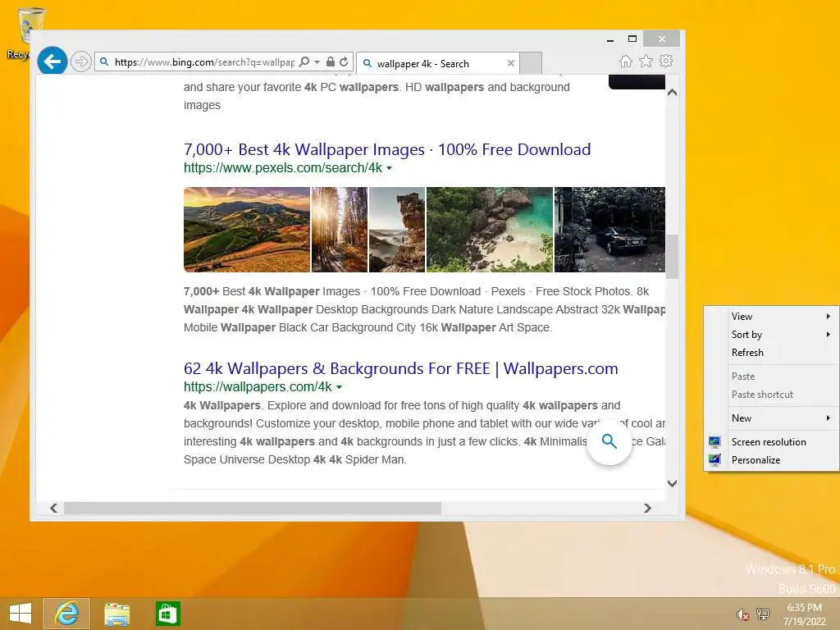Viewport: 840px width, 630px height.
Task: Open the turquoise beach aerial thumbnail
Action: pos(490,230)
